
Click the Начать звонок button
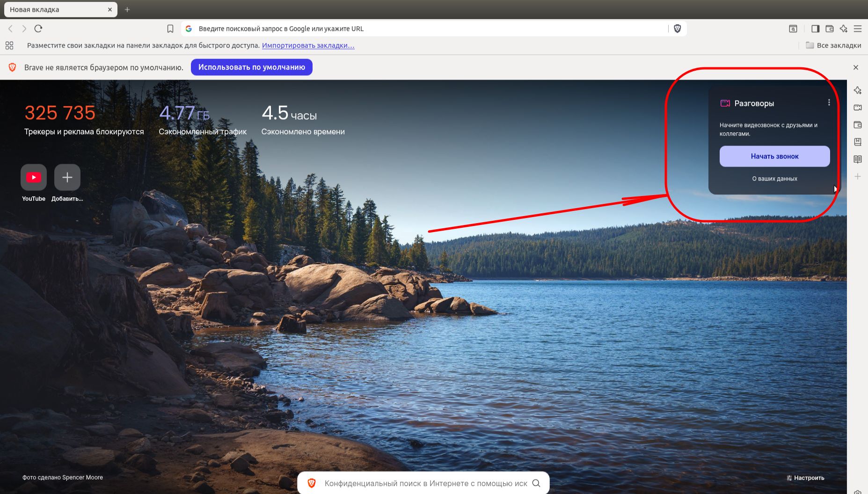(x=775, y=156)
